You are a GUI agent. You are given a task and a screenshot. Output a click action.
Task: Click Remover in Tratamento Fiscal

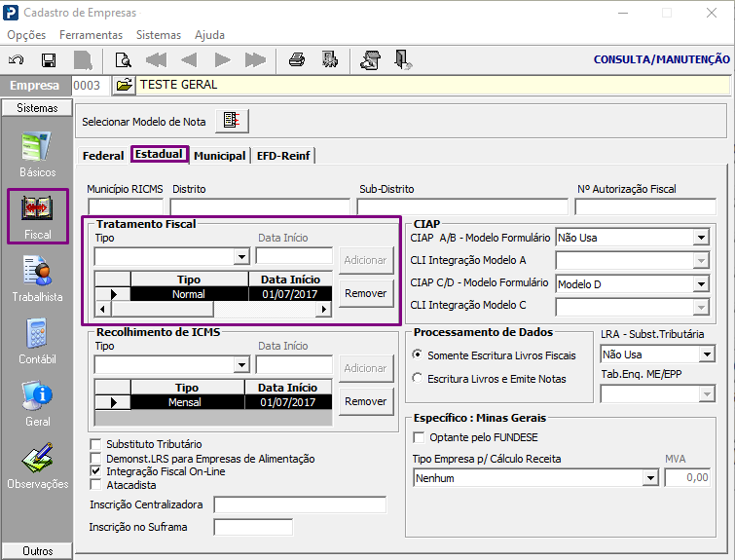[x=366, y=293]
